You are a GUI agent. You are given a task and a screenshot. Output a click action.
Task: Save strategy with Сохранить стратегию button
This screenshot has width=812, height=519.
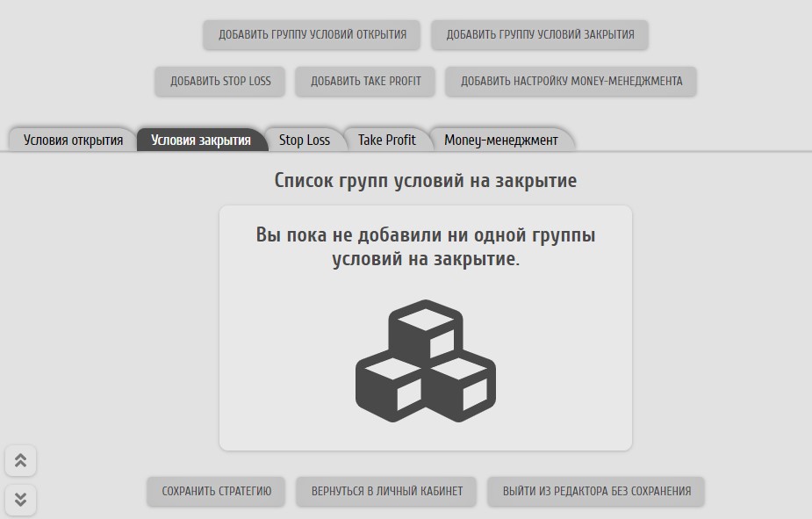216,491
